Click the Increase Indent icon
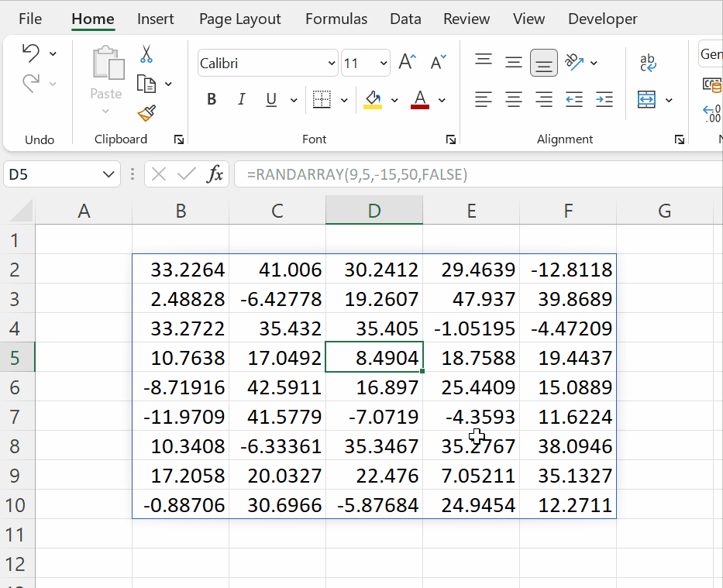The image size is (723, 588). tap(604, 99)
